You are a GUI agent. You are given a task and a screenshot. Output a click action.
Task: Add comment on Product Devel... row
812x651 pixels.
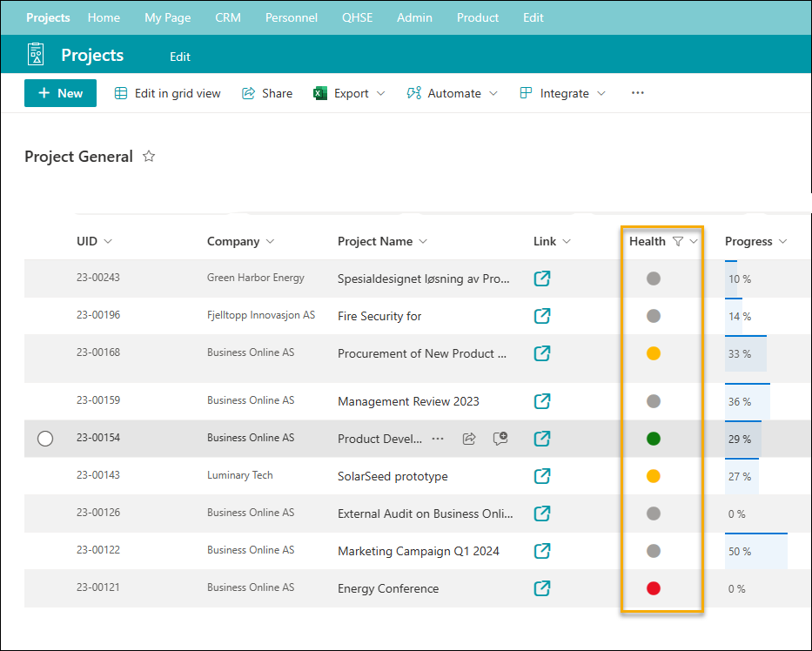(x=500, y=438)
